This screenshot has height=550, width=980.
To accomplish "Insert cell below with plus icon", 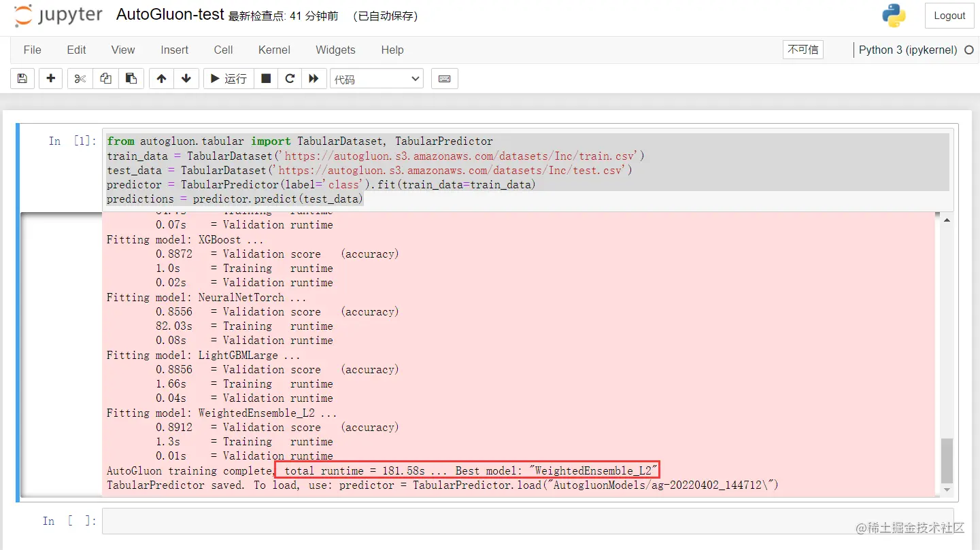I will tap(50, 79).
